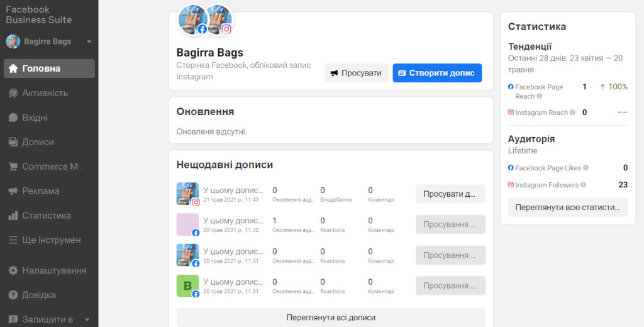Select the Commerce shopping cart icon
This screenshot has height=327, width=644.
(13, 167)
